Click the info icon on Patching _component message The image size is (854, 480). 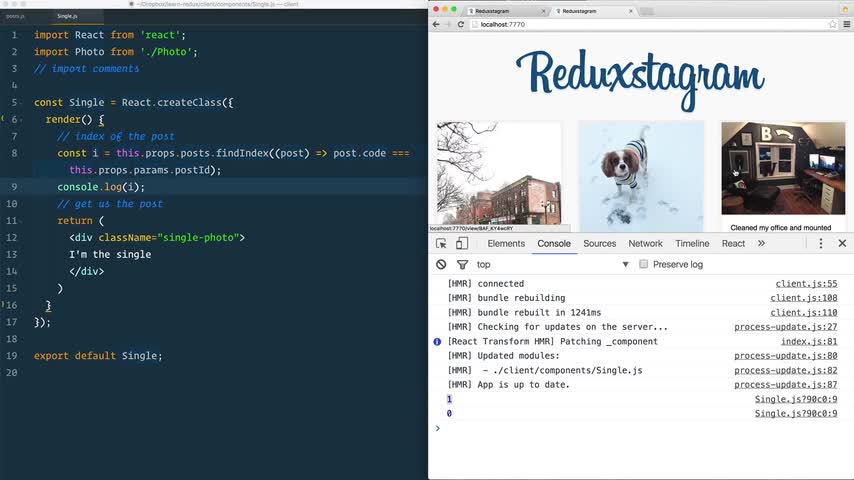(437, 342)
